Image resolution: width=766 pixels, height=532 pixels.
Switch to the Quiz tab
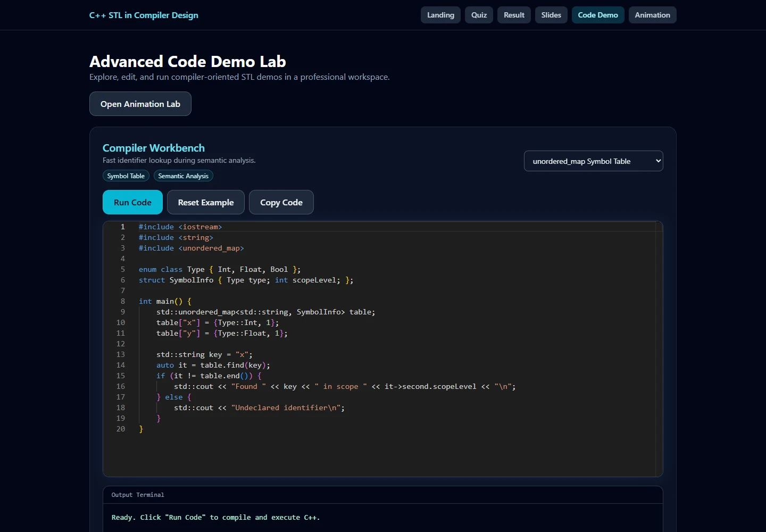pos(479,15)
